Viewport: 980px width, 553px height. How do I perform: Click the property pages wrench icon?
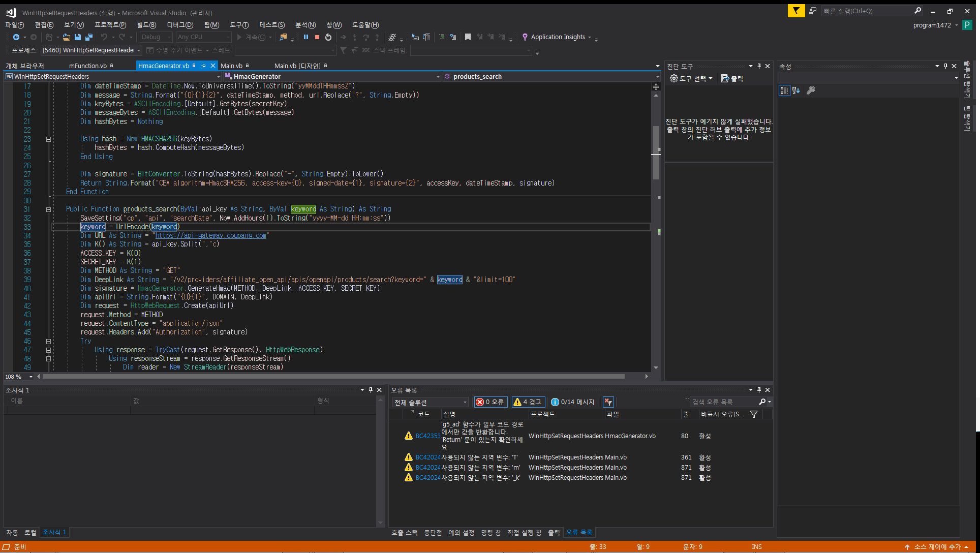[811, 90]
